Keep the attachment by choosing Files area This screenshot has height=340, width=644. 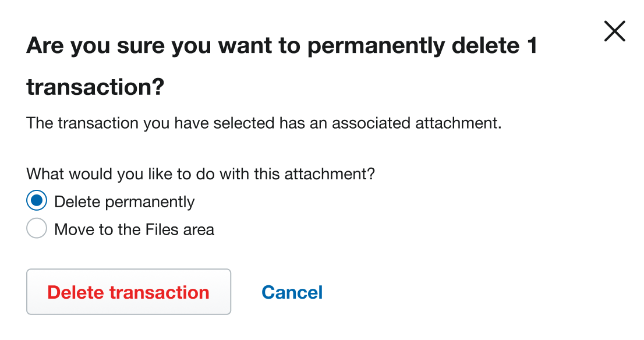[x=37, y=228]
